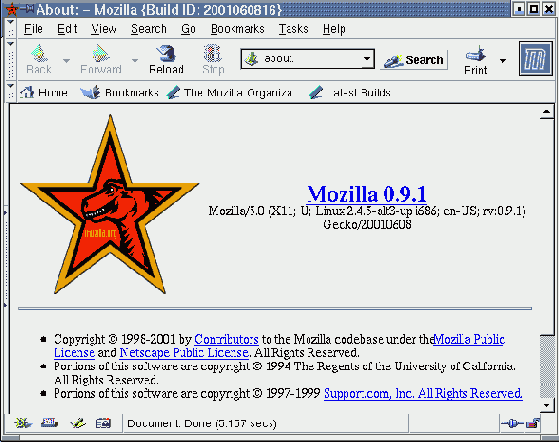Expand the URL bar history dropdown
The width and height of the screenshot is (559, 442).
tap(366, 58)
